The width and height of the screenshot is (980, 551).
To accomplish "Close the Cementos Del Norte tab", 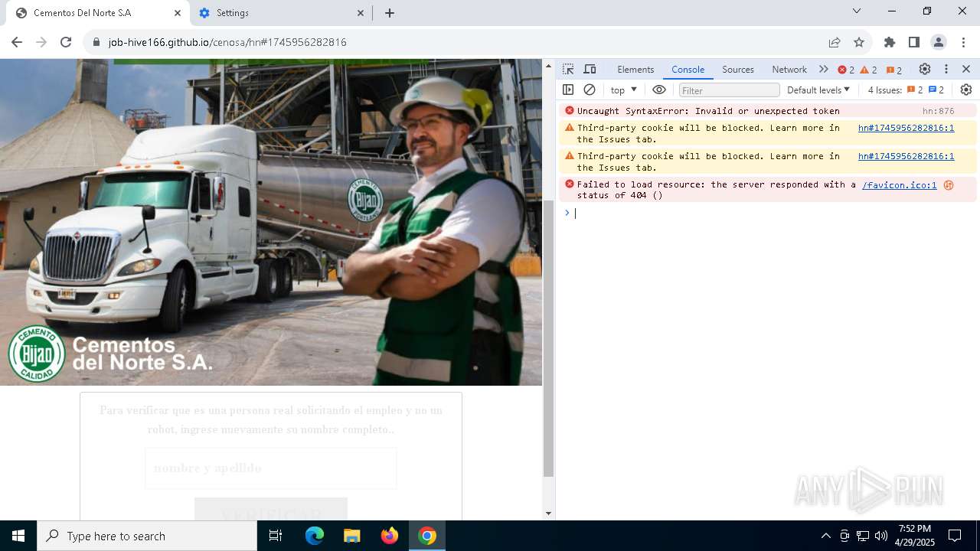I will [178, 13].
